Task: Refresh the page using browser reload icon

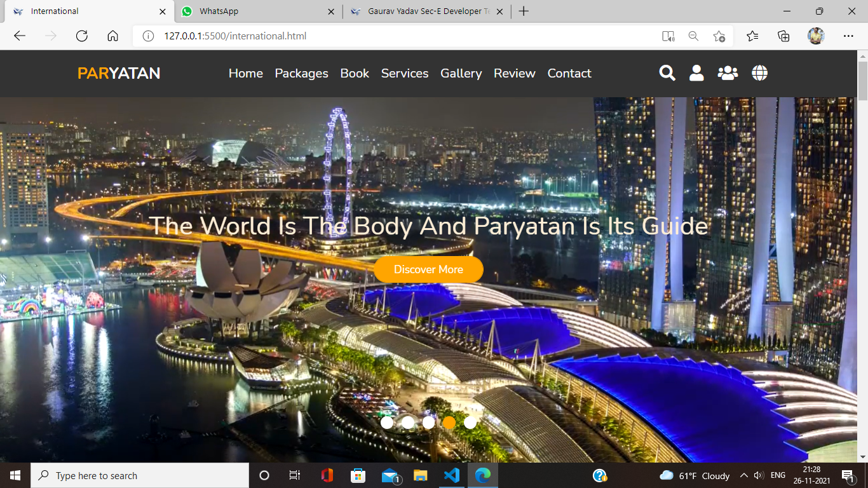Action: pyautogui.click(x=81, y=36)
